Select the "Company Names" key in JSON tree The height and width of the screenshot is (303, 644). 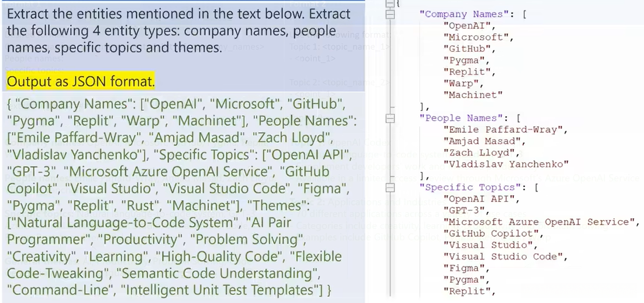pos(464,14)
